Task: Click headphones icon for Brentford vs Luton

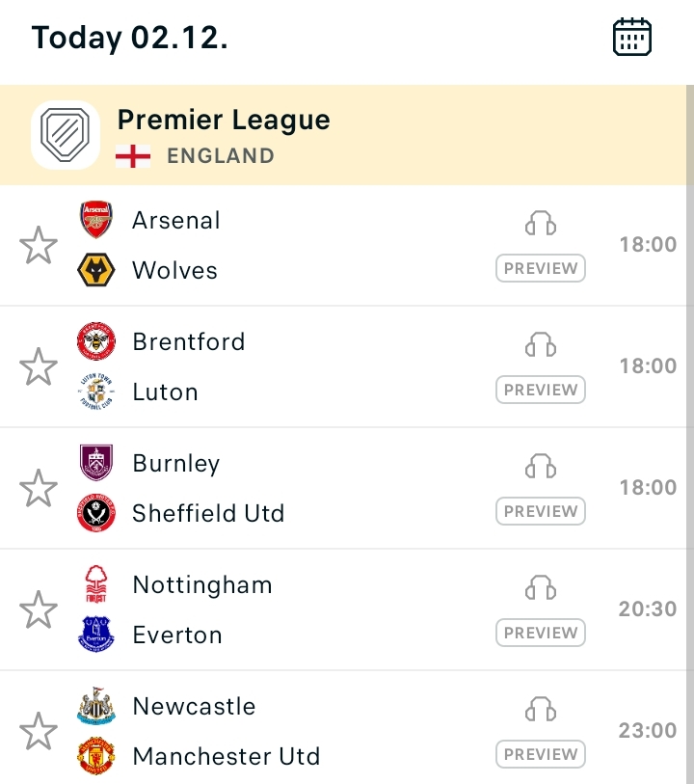Action: 541,344
